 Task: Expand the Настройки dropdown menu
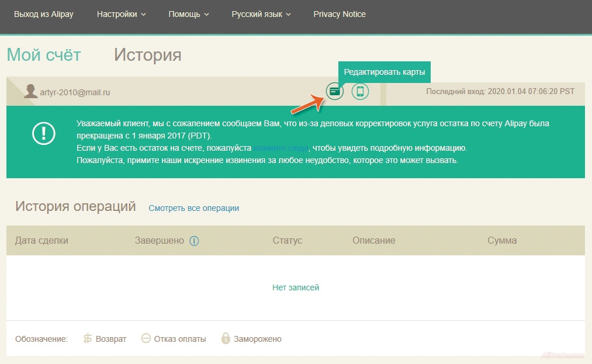coord(121,14)
